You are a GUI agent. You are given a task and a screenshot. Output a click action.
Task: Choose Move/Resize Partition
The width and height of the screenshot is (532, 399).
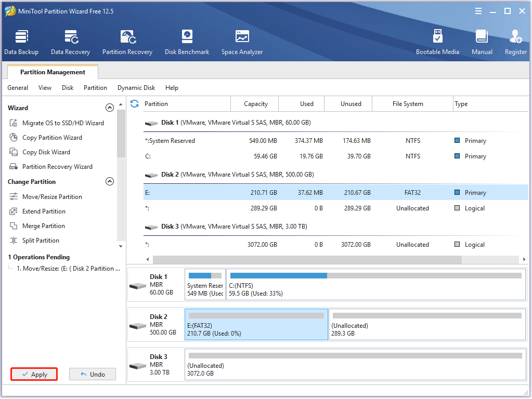[x=45, y=196]
